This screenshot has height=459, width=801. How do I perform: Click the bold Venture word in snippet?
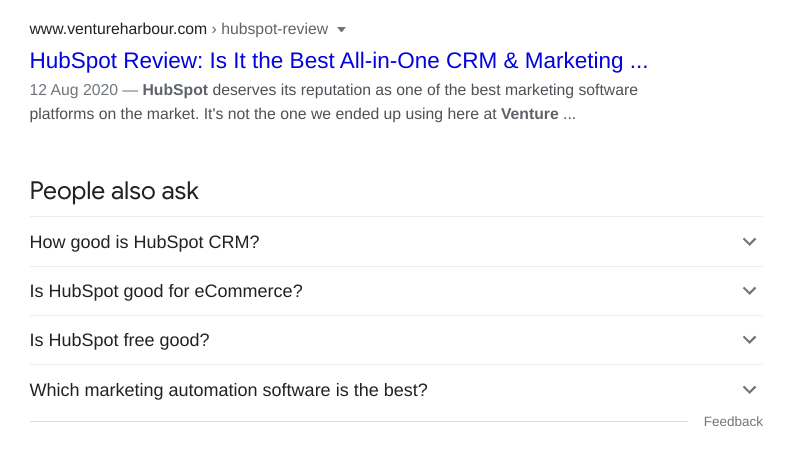[530, 114]
